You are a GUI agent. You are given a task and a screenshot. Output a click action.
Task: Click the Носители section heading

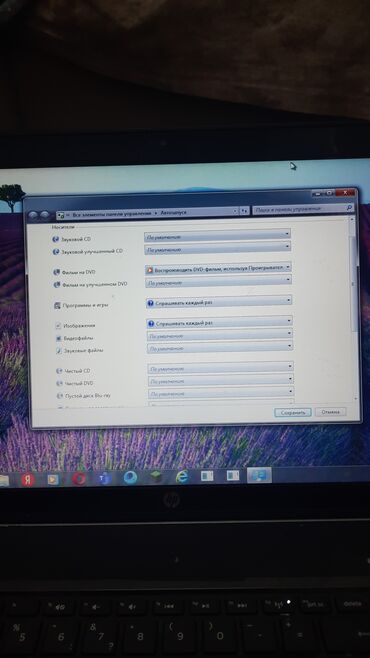63,227
